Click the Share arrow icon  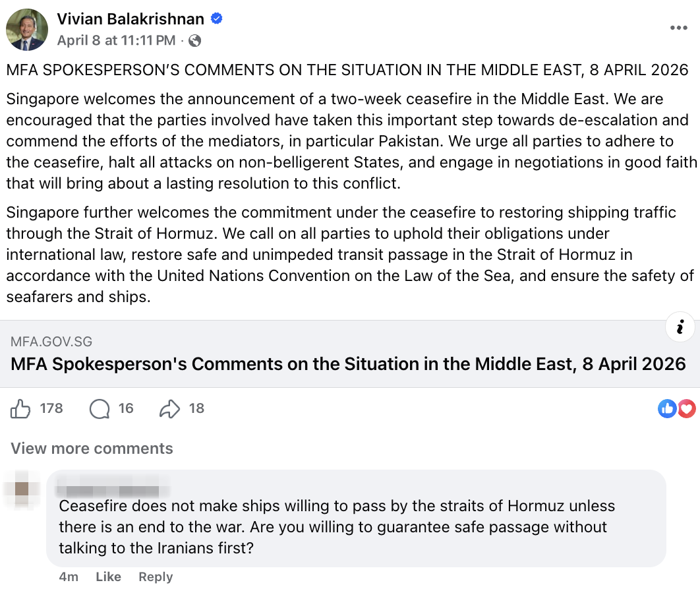pos(169,409)
